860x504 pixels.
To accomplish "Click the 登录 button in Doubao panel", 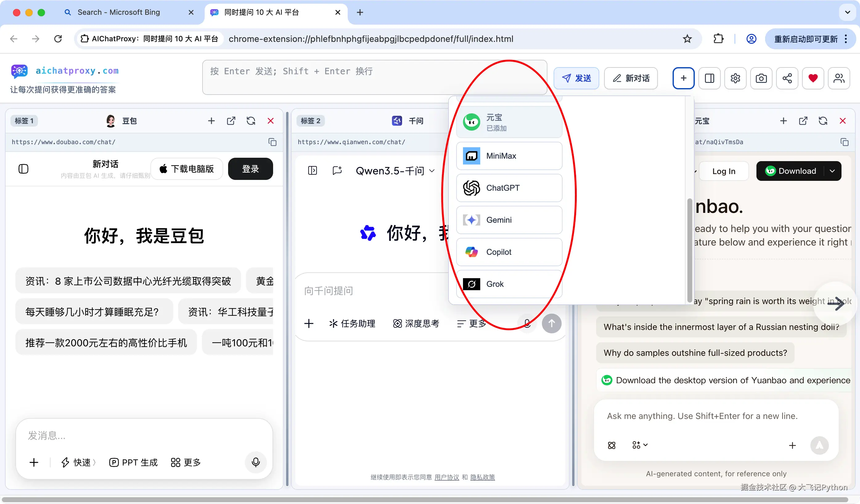I will coord(250,169).
